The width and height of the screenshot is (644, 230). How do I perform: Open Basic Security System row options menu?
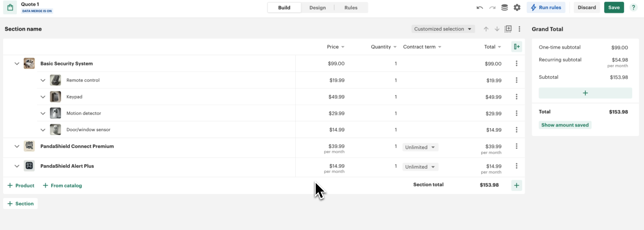(517, 64)
